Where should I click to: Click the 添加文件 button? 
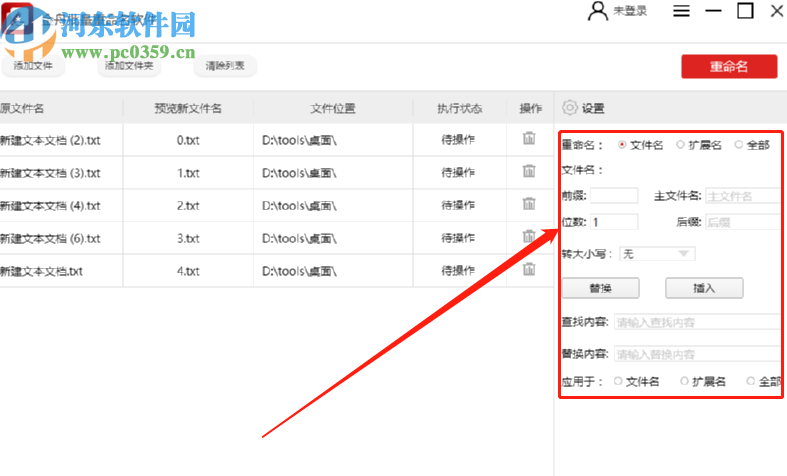33,66
